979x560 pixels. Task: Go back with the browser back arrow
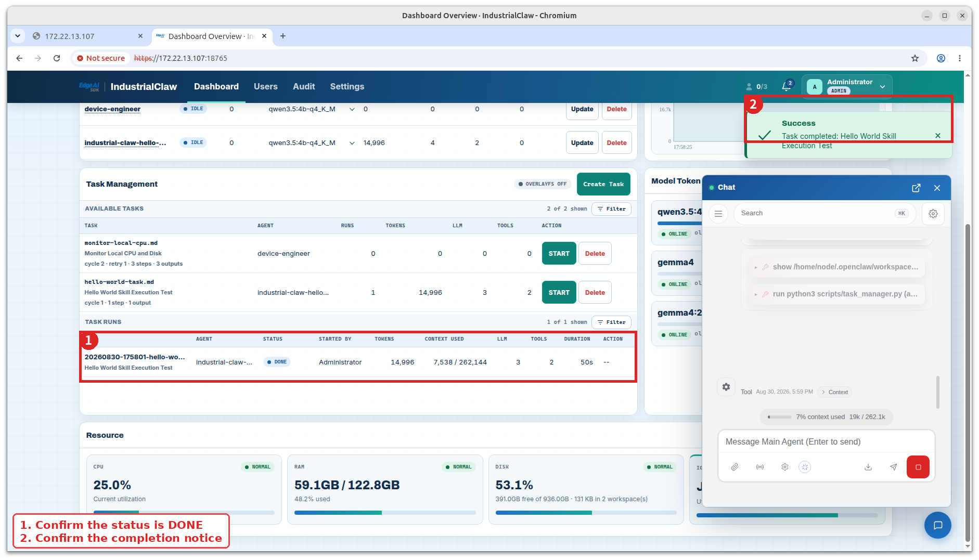point(19,58)
